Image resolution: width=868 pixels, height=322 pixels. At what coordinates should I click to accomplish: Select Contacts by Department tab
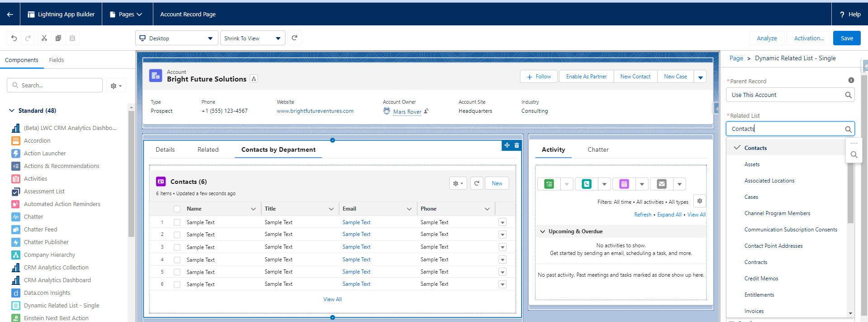(279, 149)
